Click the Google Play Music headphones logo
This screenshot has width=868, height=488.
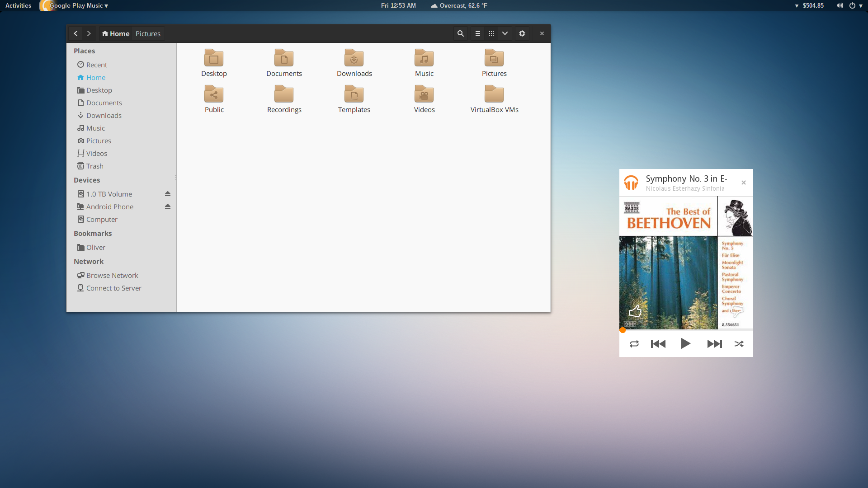point(631,183)
